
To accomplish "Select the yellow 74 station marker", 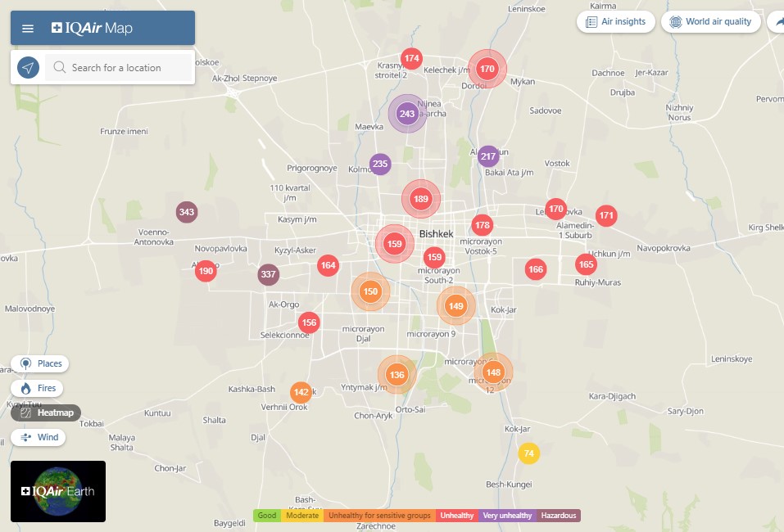I will pos(529,453).
